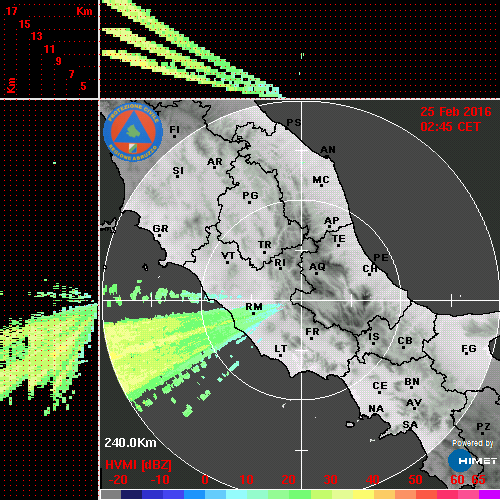Click the '40' dBZ legend value

pyautogui.click(x=373, y=480)
